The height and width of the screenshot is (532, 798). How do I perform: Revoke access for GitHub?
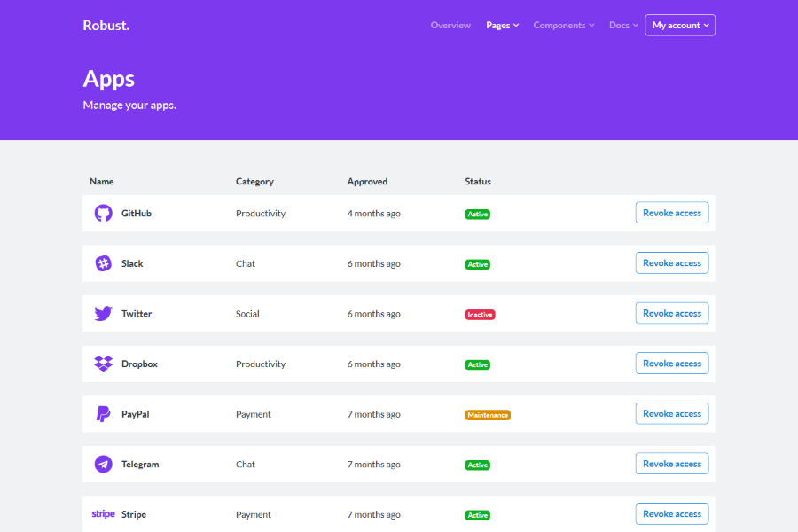671,213
